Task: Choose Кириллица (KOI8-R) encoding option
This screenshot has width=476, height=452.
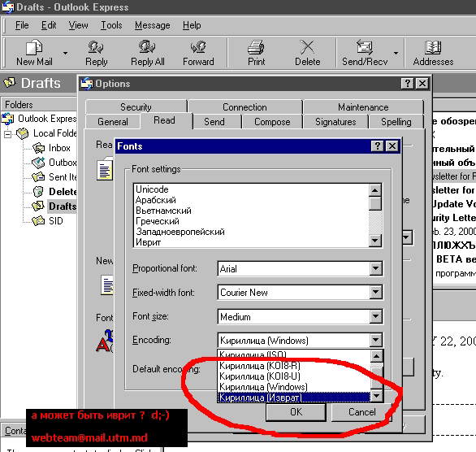Action: (x=294, y=366)
